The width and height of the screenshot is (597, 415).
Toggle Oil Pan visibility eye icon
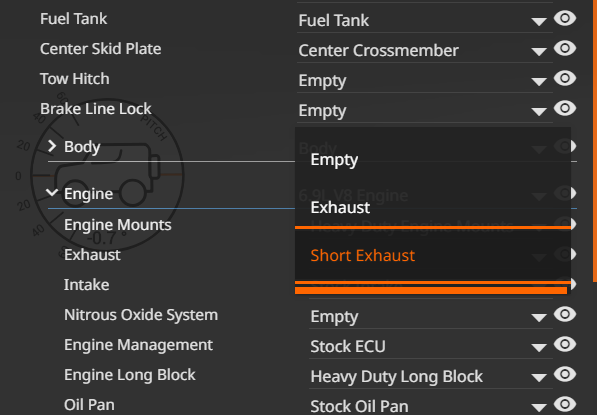point(565,404)
